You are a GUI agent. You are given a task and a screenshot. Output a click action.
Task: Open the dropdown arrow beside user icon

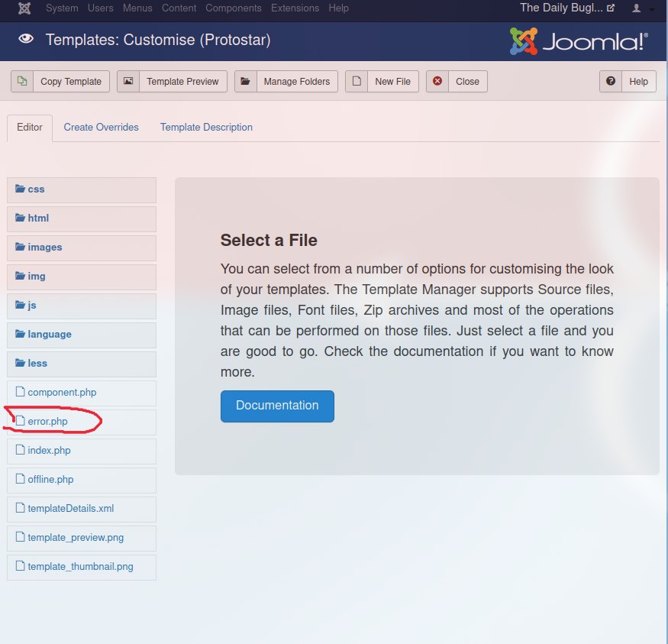point(651,9)
